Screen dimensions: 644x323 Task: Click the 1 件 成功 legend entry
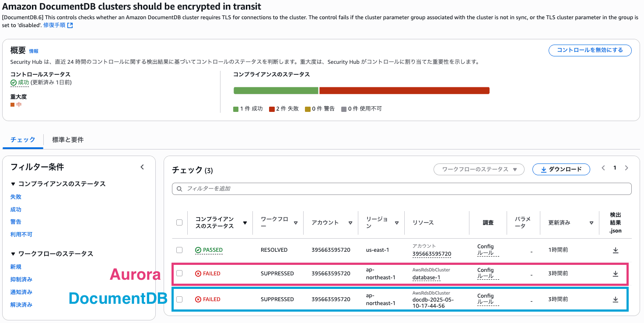pos(248,109)
